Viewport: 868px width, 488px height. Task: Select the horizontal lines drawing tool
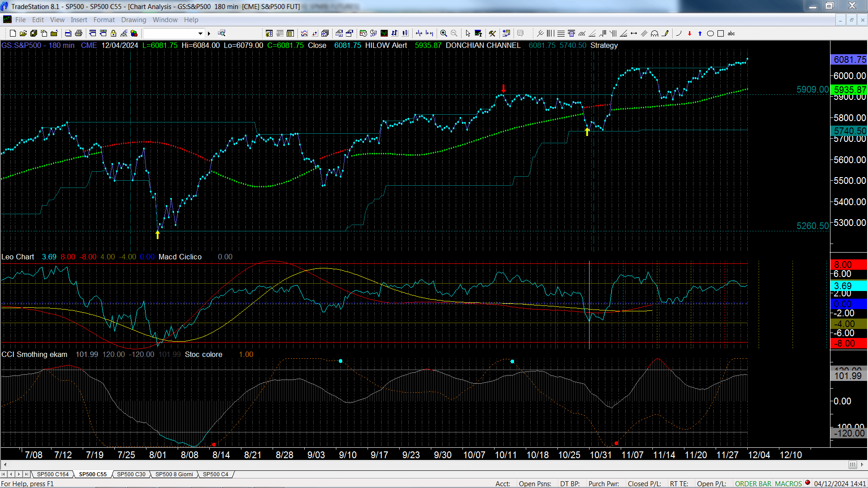(x=561, y=33)
